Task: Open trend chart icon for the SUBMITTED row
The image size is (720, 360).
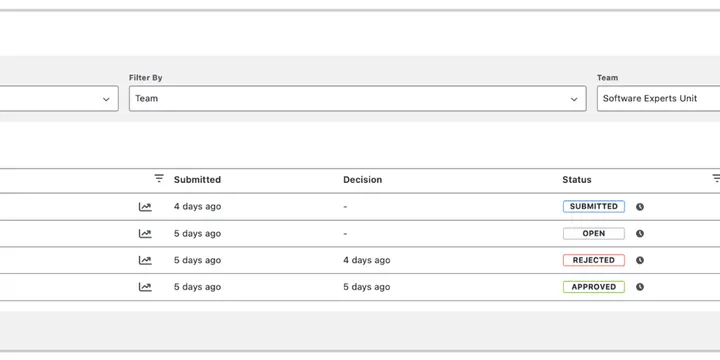Action: click(x=145, y=207)
